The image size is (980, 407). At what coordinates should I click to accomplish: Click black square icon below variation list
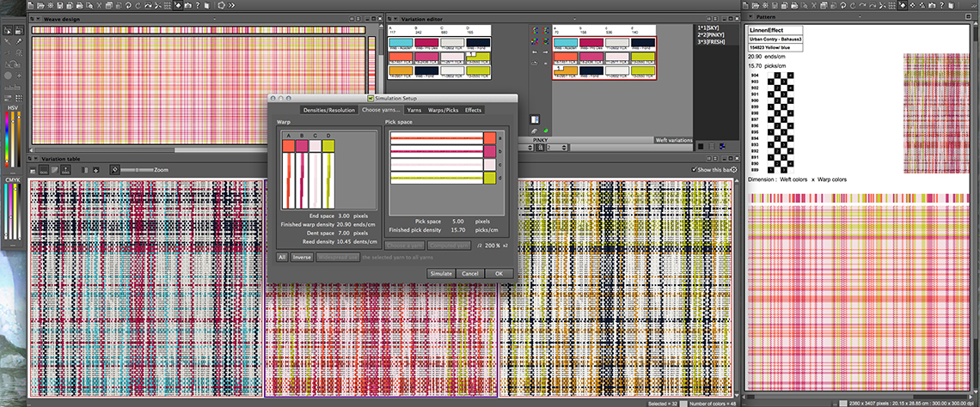pos(701,146)
